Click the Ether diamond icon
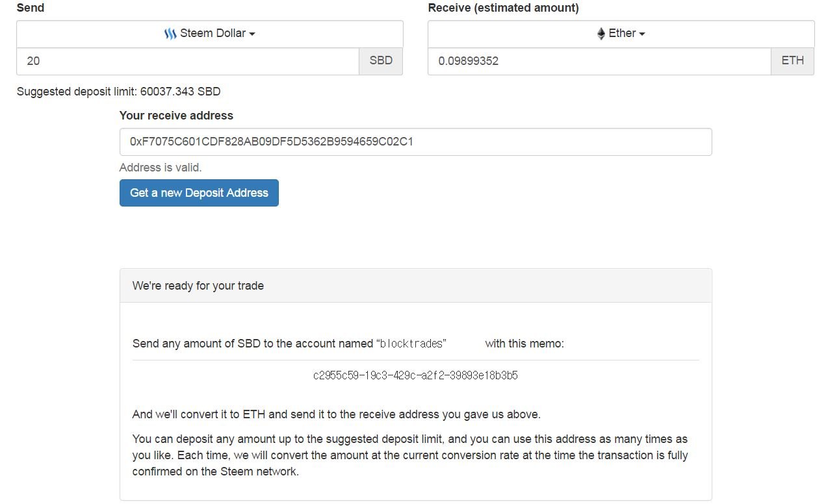 pos(601,34)
